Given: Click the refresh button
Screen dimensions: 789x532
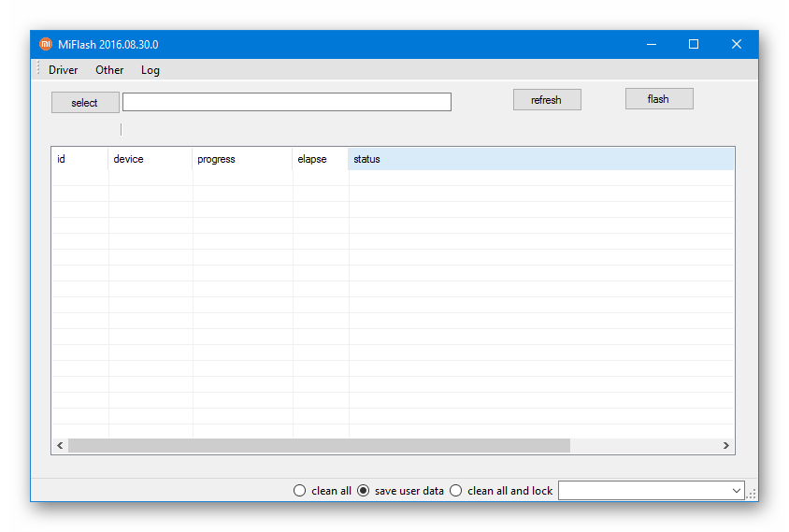Looking at the screenshot, I should coord(547,100).
